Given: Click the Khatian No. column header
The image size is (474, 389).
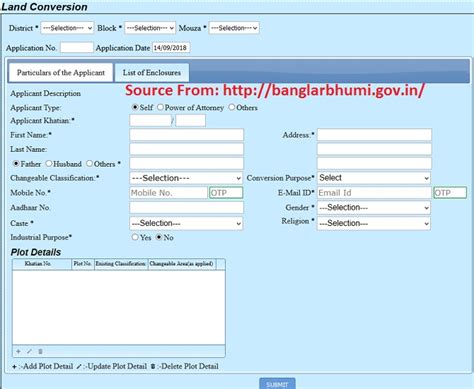Looking at the screenshot, I should pos(42,264).
